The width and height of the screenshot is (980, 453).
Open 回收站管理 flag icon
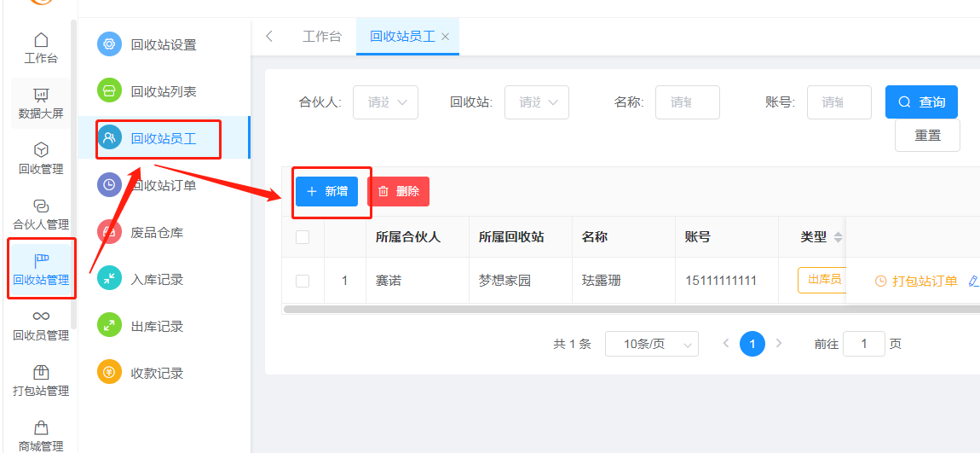41,261
